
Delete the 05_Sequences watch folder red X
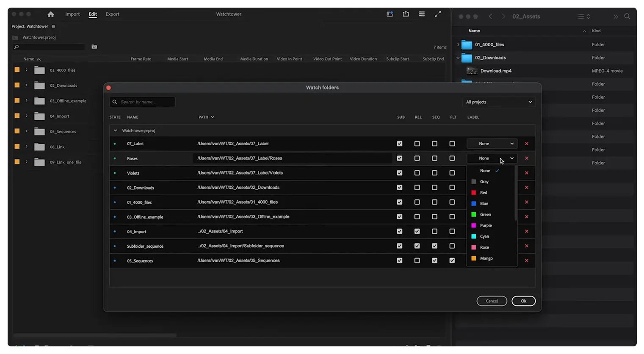pos(527,261)
